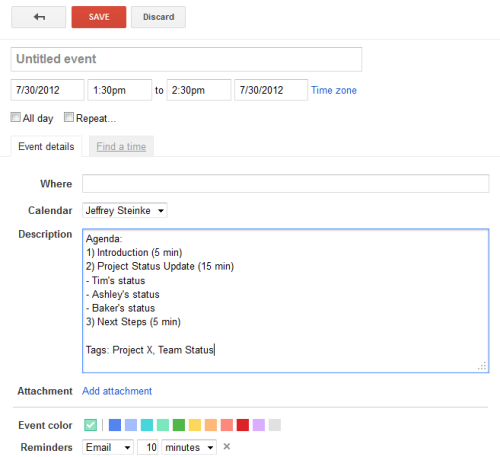Open the minutes unit dropdown
Screen dimensions: 500x457
coord(189,447)
